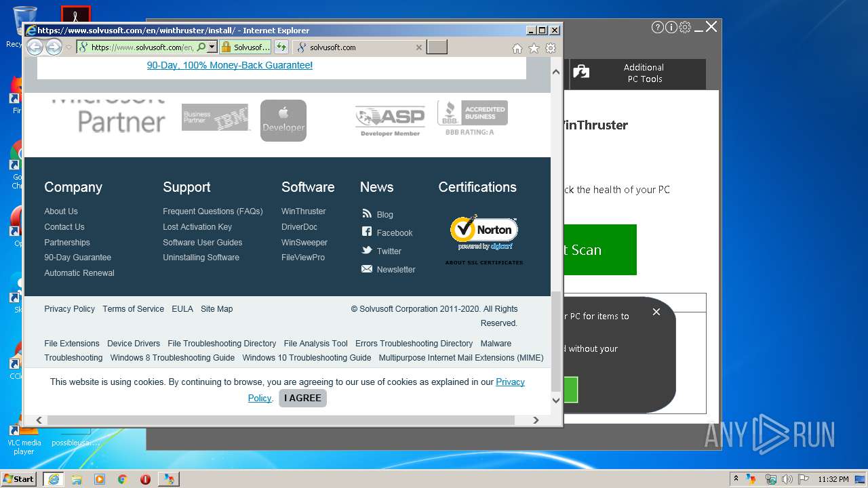Click the Microsoft Partner logo
Screen dimensions: 868x488
click(108, 115)
